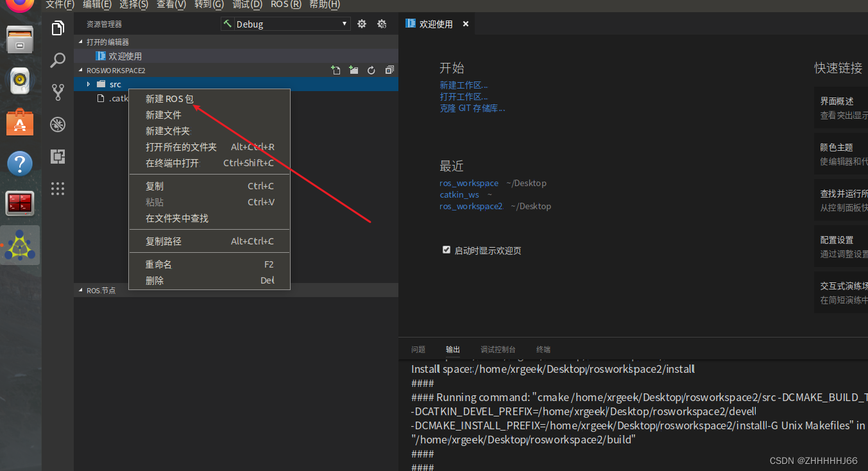Open the Search magnifier in activity bar
868x471 pixels.
(x=58, y=60)
